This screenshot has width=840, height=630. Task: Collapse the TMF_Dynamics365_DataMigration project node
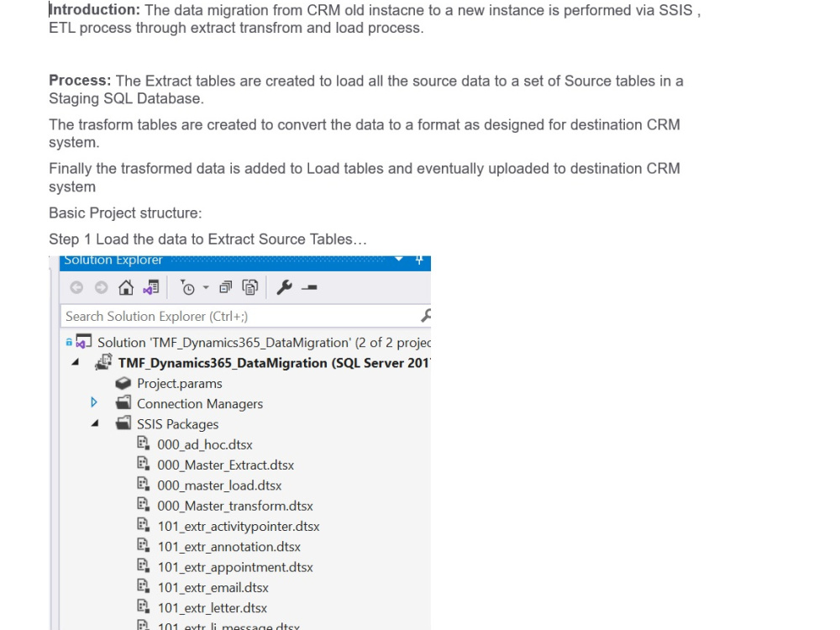[x=76, y=362]
